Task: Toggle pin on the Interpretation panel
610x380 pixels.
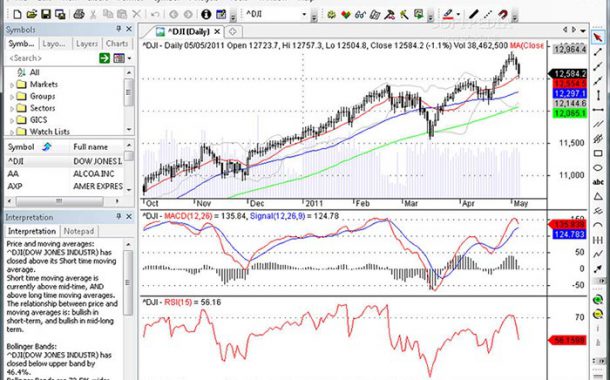Action: (x=119, y=217)
